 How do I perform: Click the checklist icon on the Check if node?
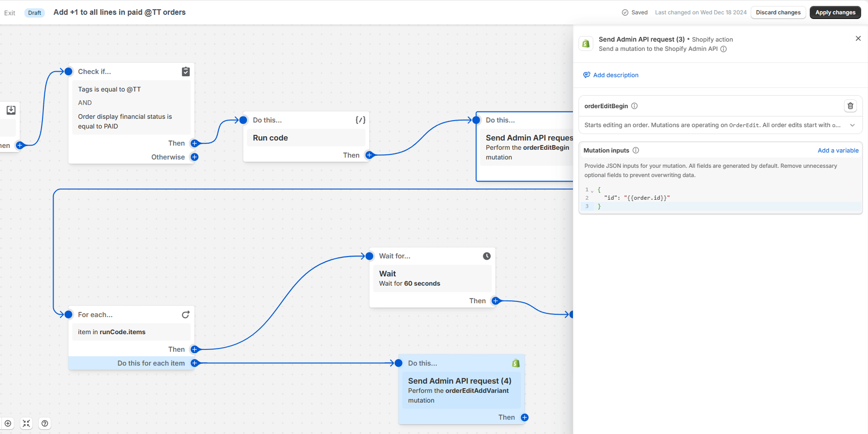pyautogui.click(x=186, y=72)
